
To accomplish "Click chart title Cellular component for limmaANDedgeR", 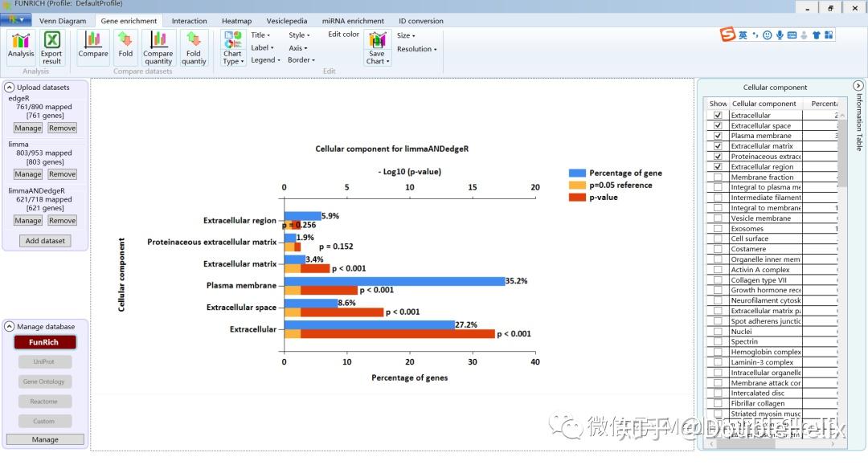I will (x=392, y=149).
